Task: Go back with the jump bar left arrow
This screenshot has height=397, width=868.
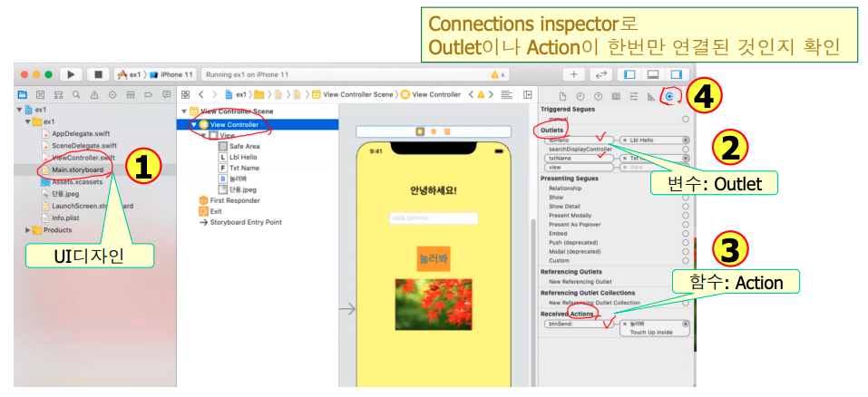Action: tap(201, 94)
